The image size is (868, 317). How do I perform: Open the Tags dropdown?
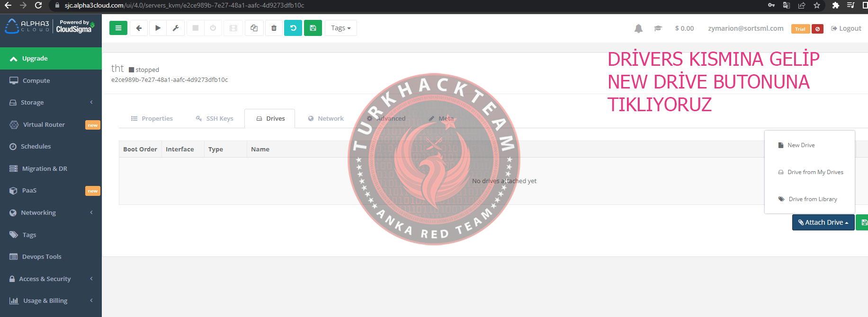pyautogui.click(x=341, y=28)
